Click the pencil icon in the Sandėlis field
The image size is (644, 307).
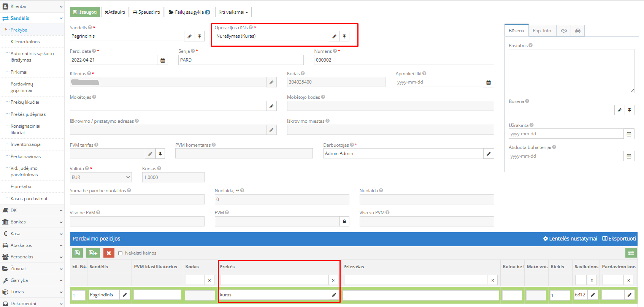pos(189,36)
